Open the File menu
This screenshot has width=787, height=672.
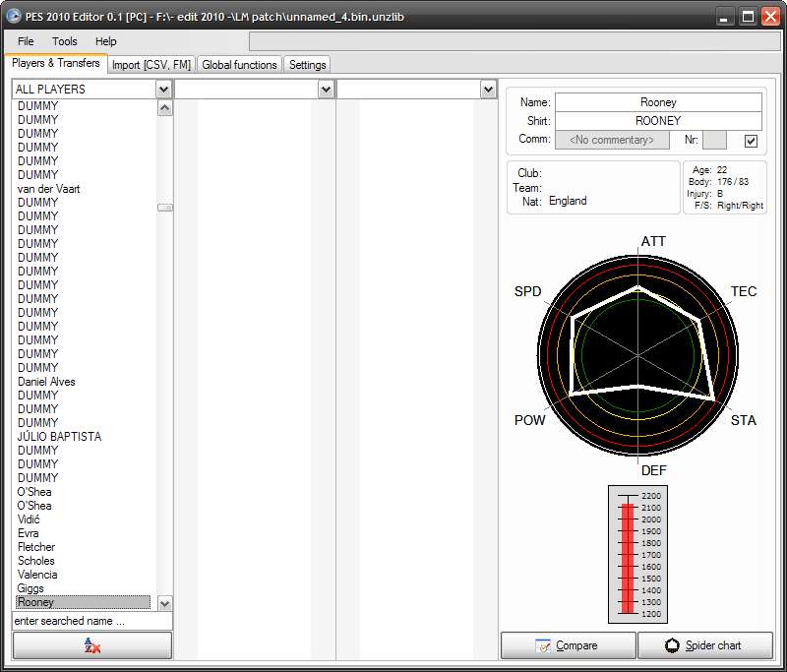click(26, 41)
